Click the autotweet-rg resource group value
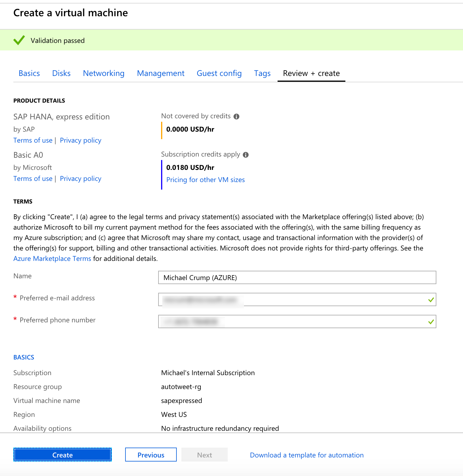The image size is (463, 476). [181, 387]
